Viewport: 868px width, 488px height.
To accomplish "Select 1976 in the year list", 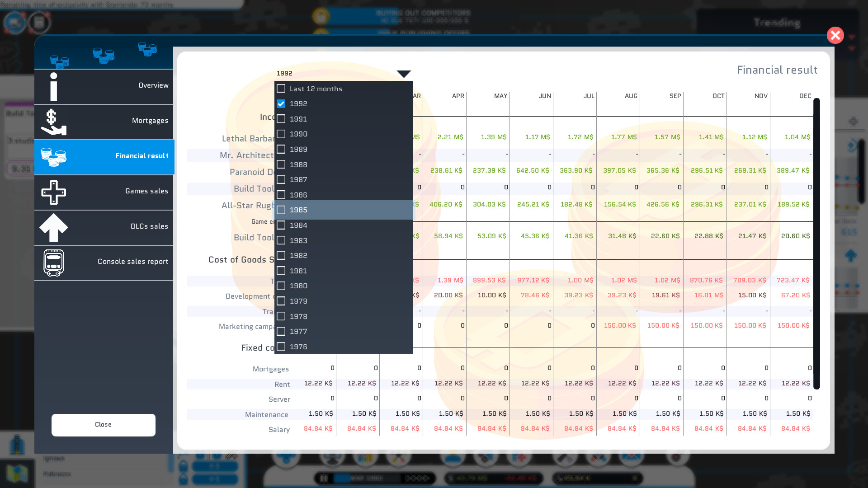I will pos(298,347).
